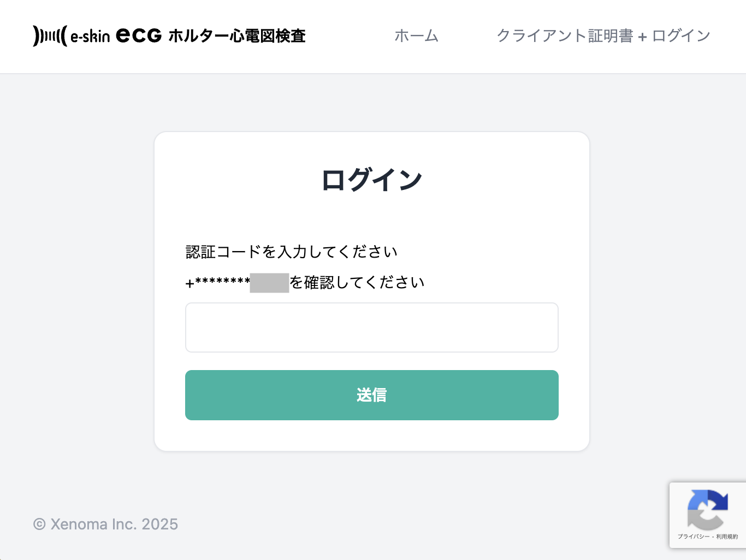Click the 認証コードを入力してください label
746x560 pixels.
coord(292,252)
